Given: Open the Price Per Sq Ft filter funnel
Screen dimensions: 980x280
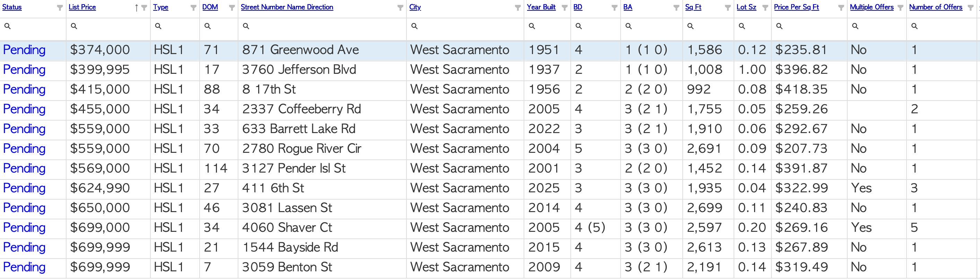Looking at the screenshot, I should point(841,8).
